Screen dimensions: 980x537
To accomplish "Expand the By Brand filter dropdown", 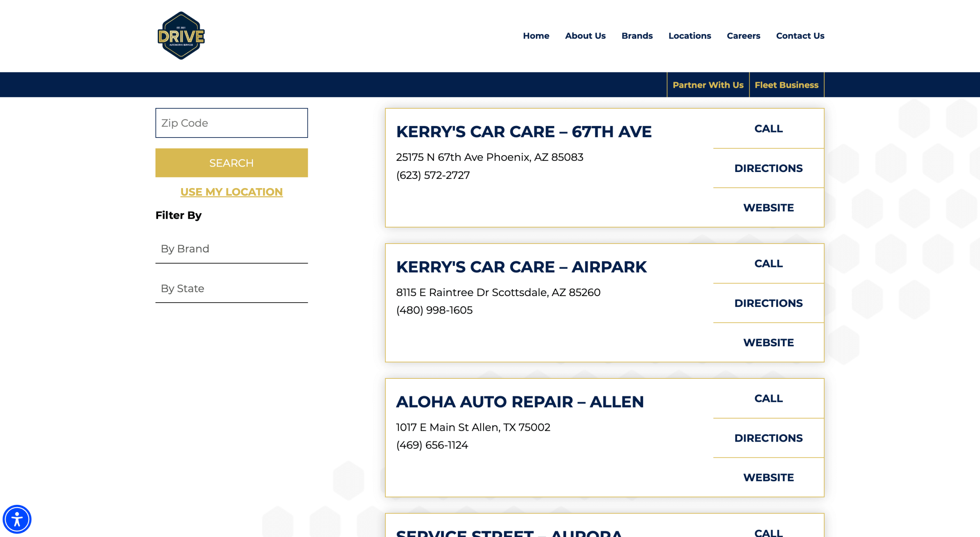I will click(232, 249).
